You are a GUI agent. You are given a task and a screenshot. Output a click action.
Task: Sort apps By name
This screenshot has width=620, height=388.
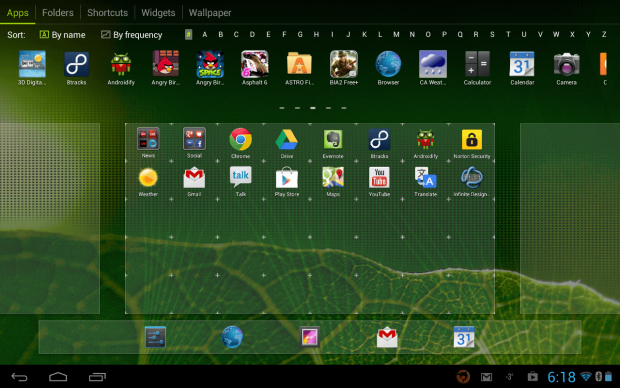coord(62,35)
